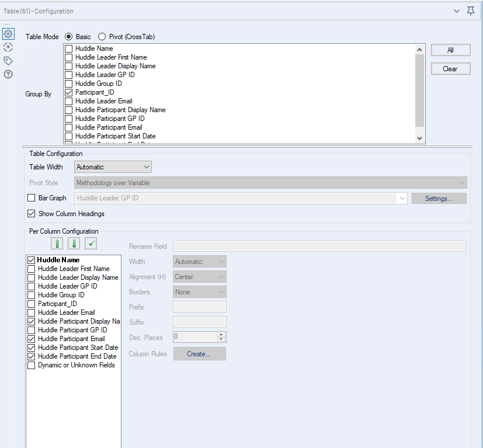Open the Configuration gear panel in the sidebar

click(x=8, y=33)
